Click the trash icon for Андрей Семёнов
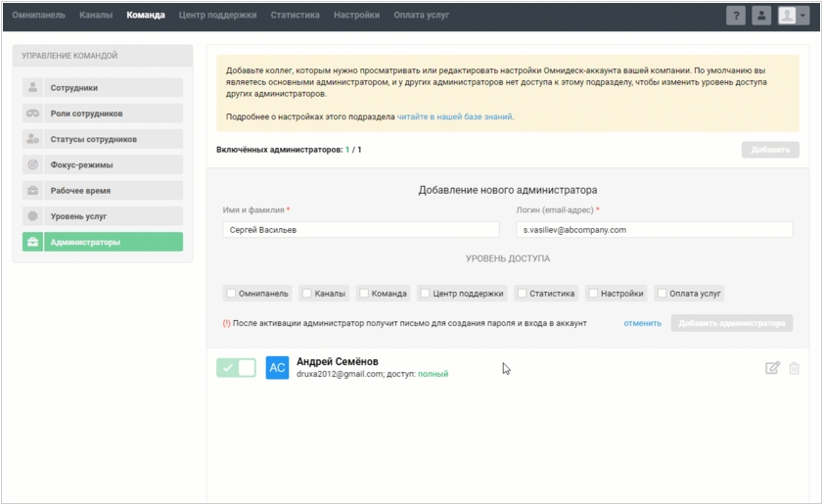Image resolution: width=822 pixels, height=504 pixels. coord(794,368)
